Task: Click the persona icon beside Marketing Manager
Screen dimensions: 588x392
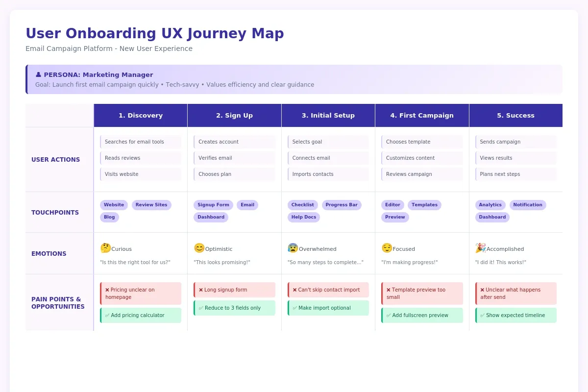Action: click(38, 74)
